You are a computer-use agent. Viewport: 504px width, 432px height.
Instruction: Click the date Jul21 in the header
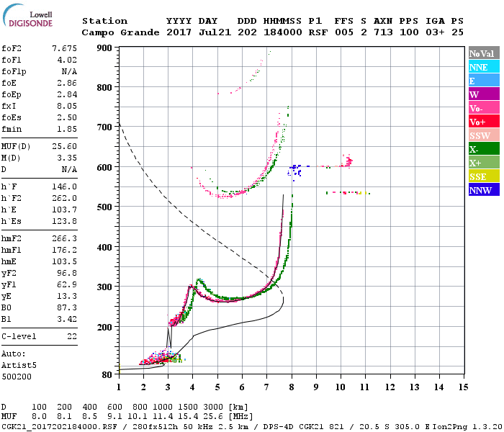point(215,32)
